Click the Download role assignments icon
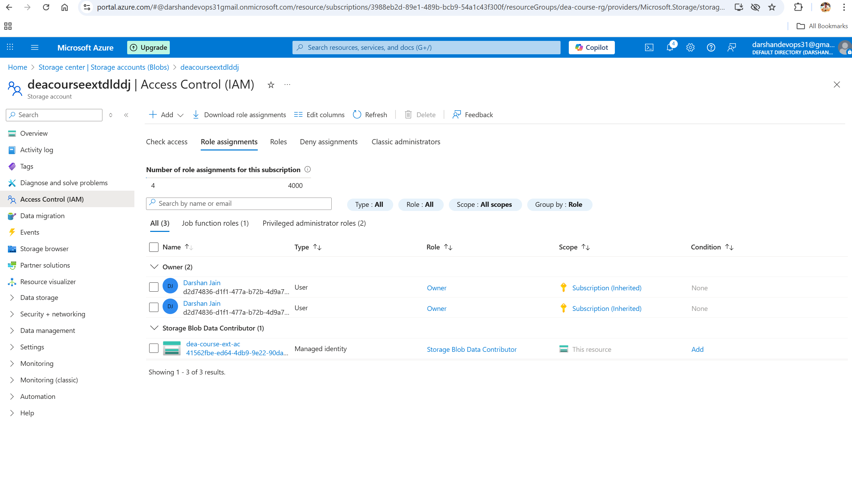The width and height of the screenshot is (852, 504). 196,114
